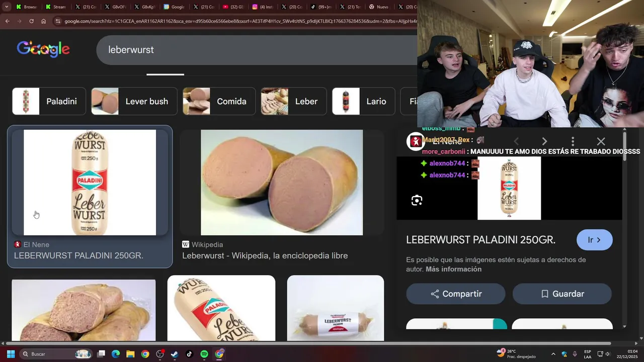
Task: Open TikTok from taskbar
Action: (189, 354)
